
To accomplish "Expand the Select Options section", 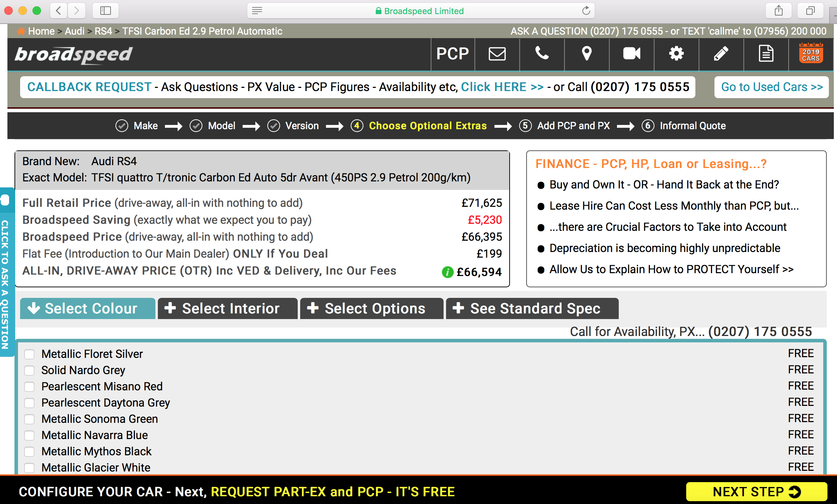I will [x=371, y=308].
